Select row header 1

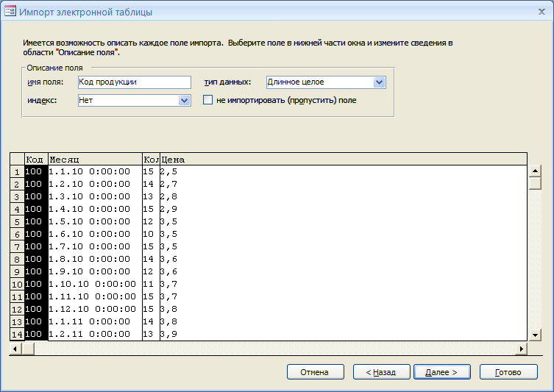point(17,172)
